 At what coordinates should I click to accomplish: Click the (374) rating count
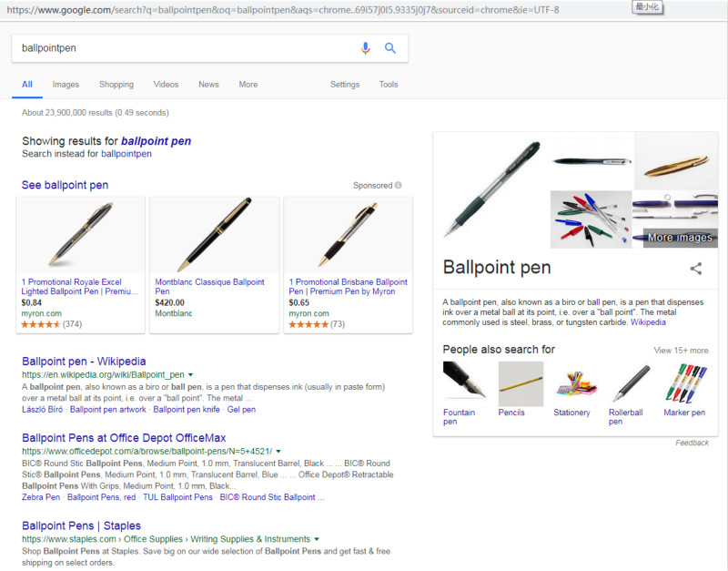click(72, 324)
